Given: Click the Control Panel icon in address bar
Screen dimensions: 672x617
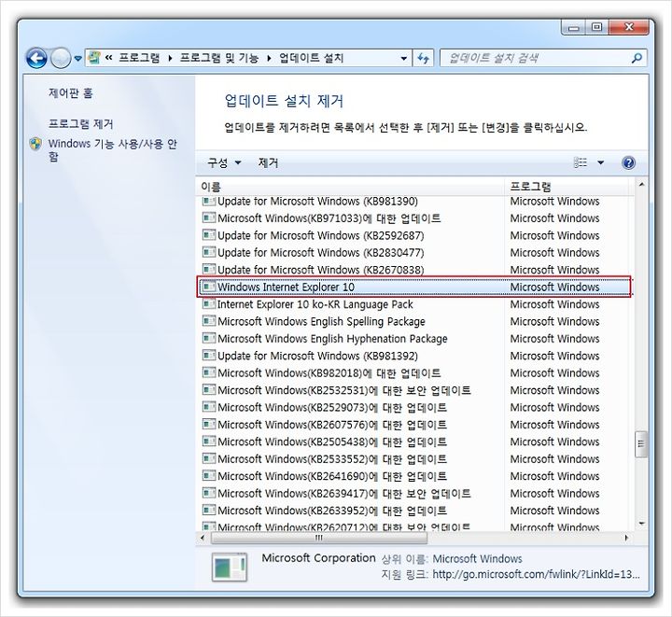Looking at the screenshot, I should [x=94, y=58].
